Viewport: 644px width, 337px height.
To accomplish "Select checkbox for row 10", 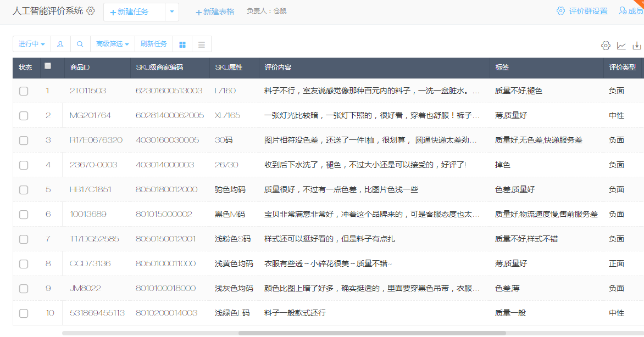I will coord(24,313).
